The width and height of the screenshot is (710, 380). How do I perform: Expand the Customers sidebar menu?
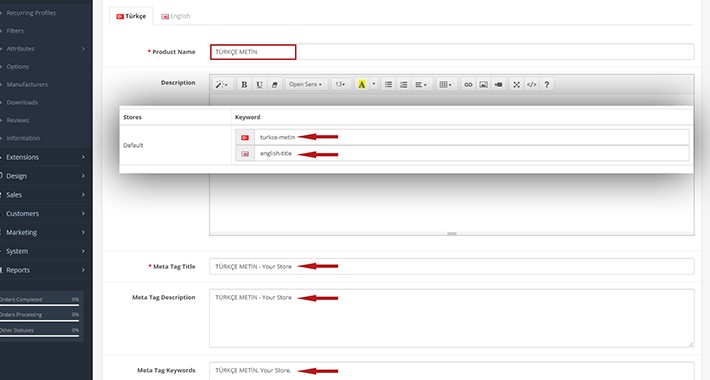[x=45, y=213]
